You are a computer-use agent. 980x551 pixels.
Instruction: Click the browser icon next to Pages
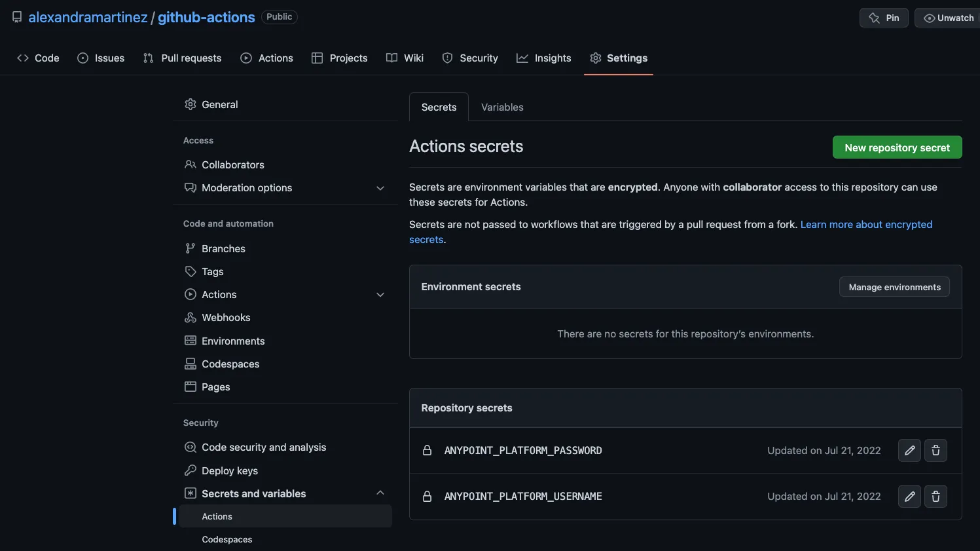(191, 387)
